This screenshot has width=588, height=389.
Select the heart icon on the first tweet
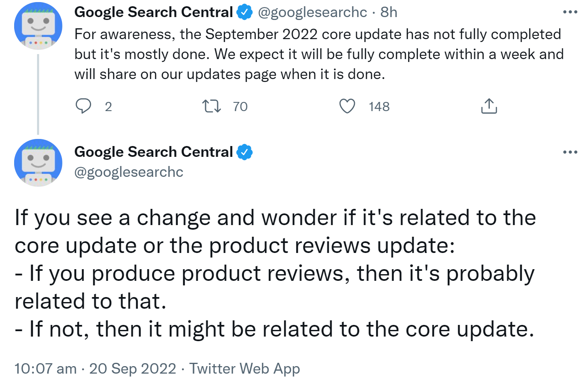[348, 106]
